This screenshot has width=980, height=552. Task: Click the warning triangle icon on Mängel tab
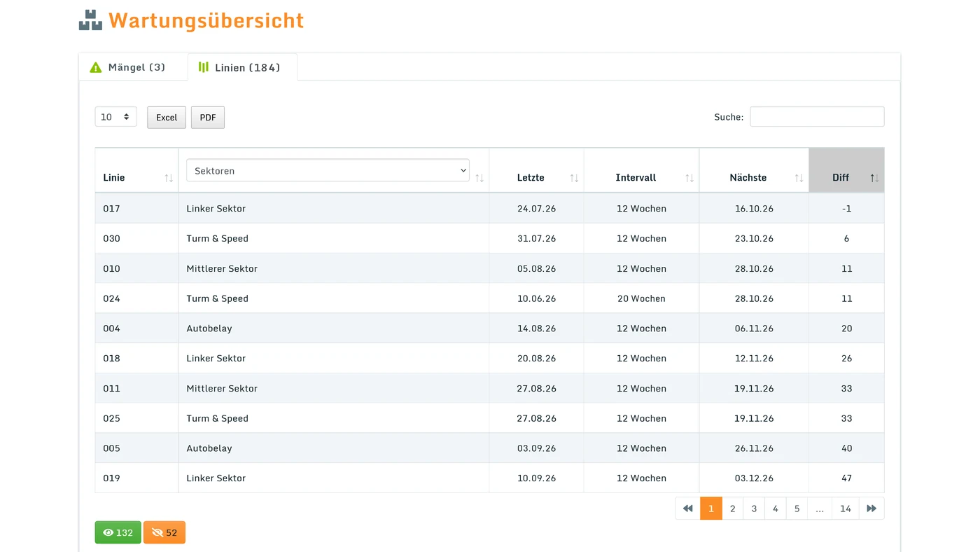point(96,67)
